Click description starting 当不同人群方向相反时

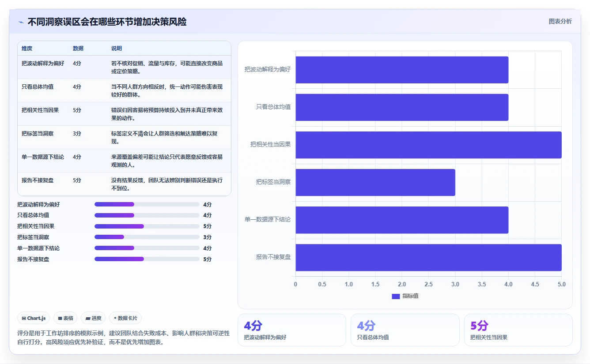coord(167,90)
